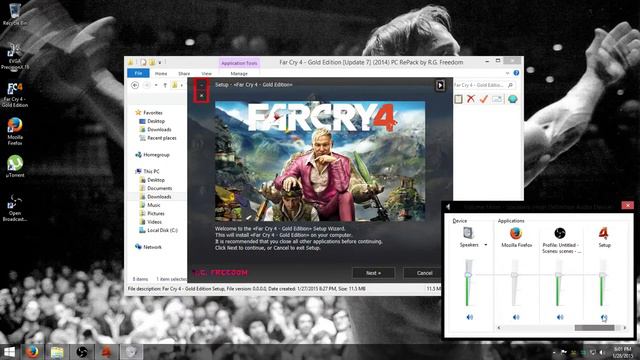Click the globe icon in Explorer toolbar

[x=512, y=99]
